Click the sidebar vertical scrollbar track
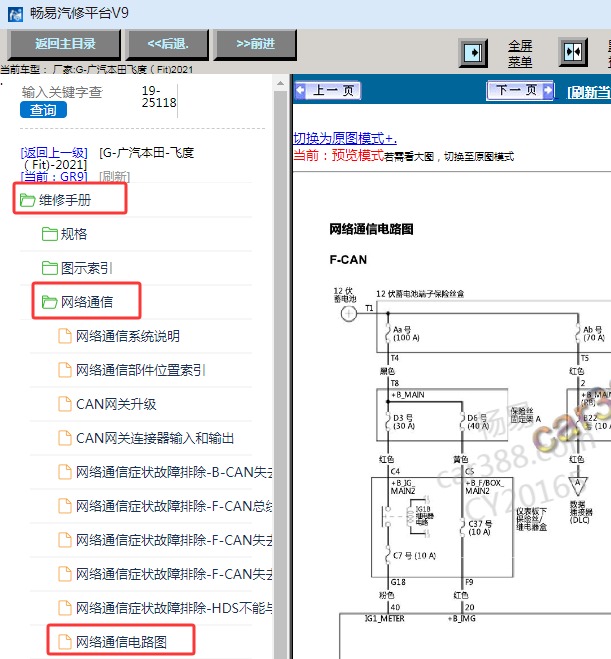This screenshot has width=611, height=659. (x=280, y=374)
